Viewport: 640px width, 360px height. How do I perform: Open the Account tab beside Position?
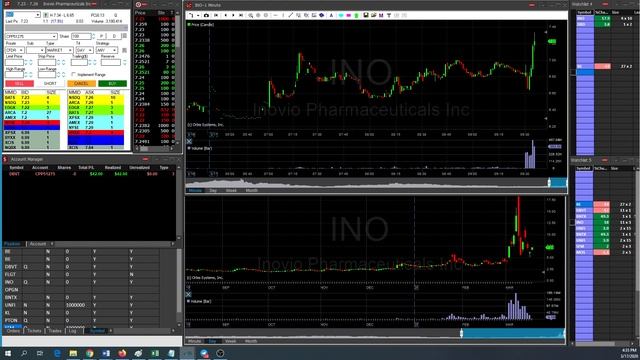tap(38, 244)
